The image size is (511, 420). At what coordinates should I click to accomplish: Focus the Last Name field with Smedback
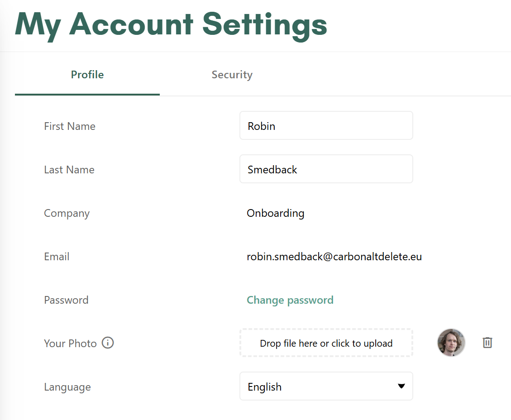pos(326,169)
